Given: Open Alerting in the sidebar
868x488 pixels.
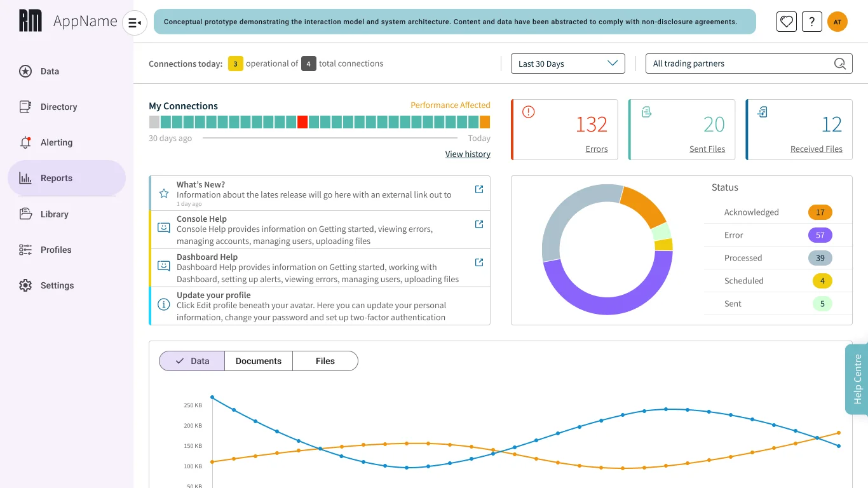Looking at the screenshot, I should [67, 142].
